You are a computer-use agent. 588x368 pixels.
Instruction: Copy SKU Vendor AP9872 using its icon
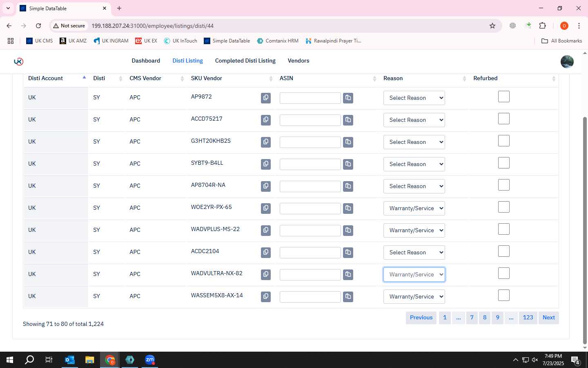coord(266,98)
